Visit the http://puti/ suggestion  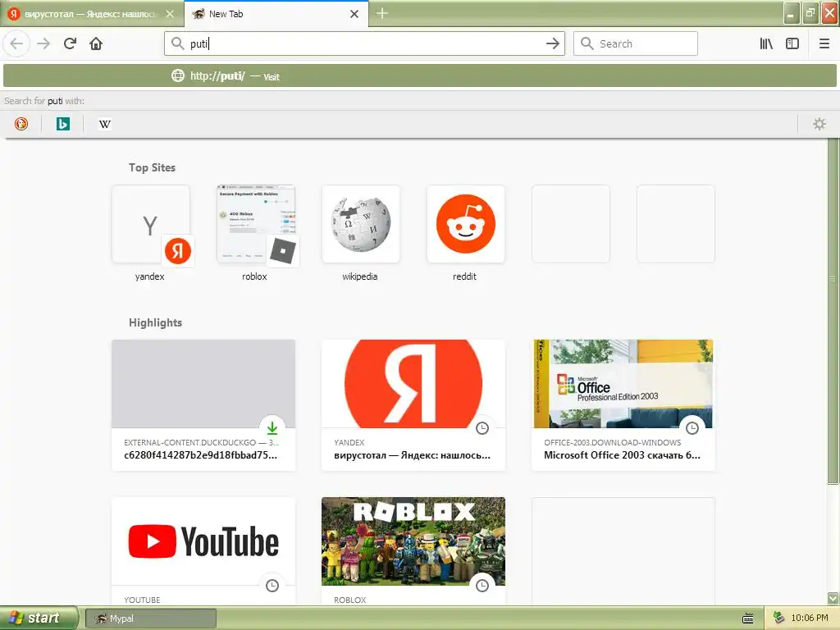point(419,76)
